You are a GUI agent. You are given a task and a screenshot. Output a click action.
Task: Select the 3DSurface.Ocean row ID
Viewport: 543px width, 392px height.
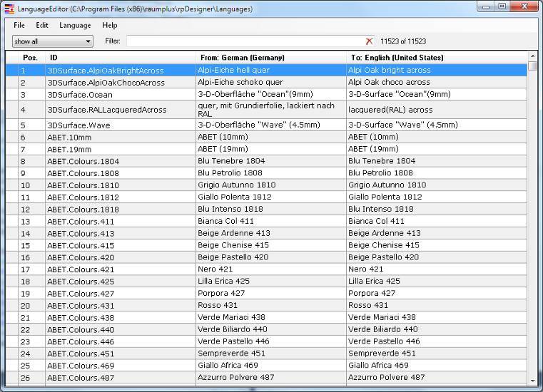pos(80,95)
